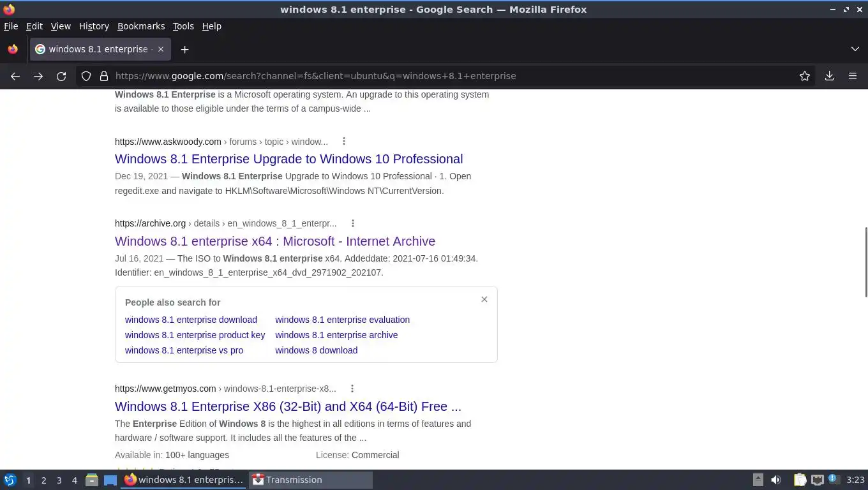The height and width of the screenshot is (490, 868).
Task: Go back to the previous page
Action: coord(15,76)
